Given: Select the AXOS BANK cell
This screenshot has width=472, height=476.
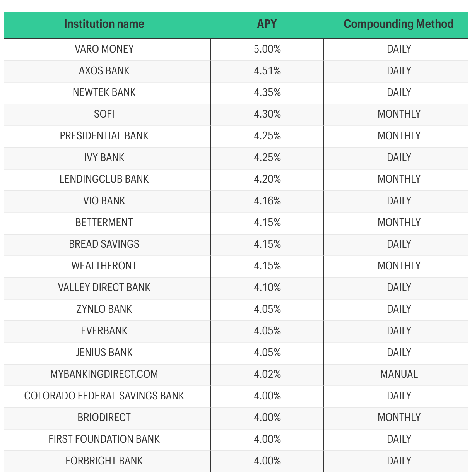Looking at the screenshot, I should [x=104, y=71].
